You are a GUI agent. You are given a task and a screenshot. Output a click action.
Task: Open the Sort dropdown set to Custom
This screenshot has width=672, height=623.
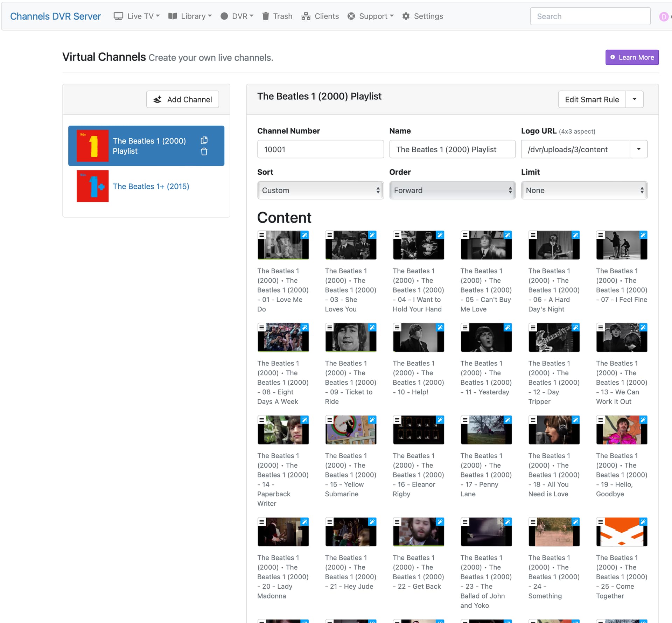point(320,190)
